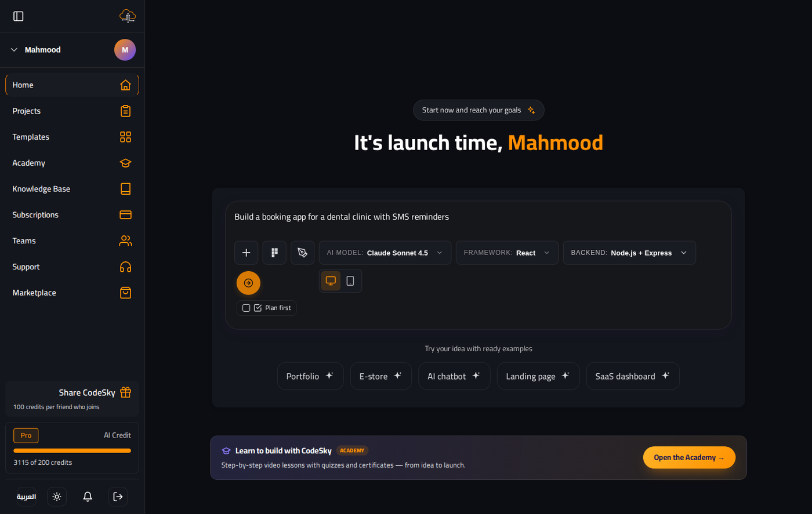Open Knowledge Base in the sidebar
Screen dimensions: 812x514
(72, 189)
